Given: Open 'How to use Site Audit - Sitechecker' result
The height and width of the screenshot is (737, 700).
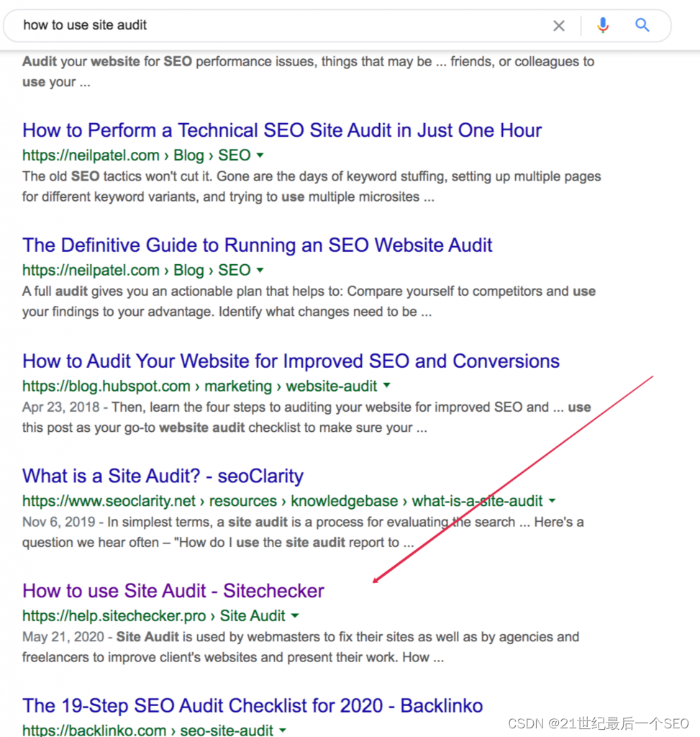Looking at the screenshot, I should click(x=173, y=591).
